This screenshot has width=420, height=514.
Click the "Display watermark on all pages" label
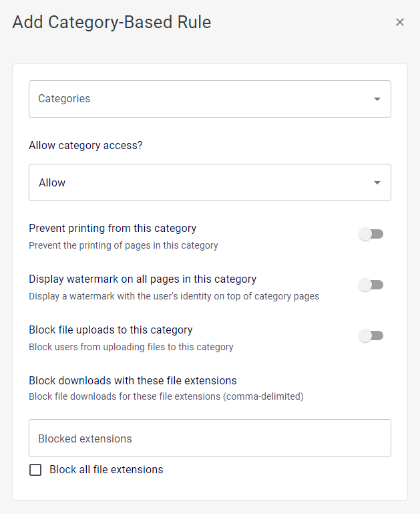tap(142, 279)
